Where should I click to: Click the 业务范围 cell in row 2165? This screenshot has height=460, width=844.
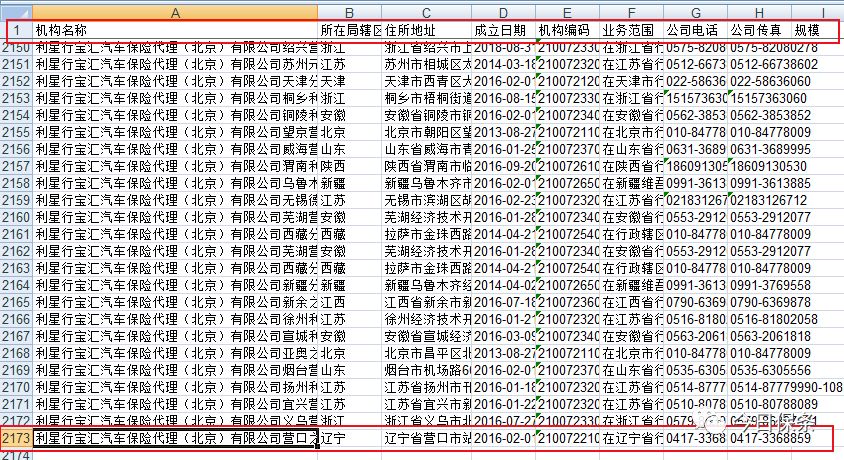pyautogui.click(x=631, y=302)
